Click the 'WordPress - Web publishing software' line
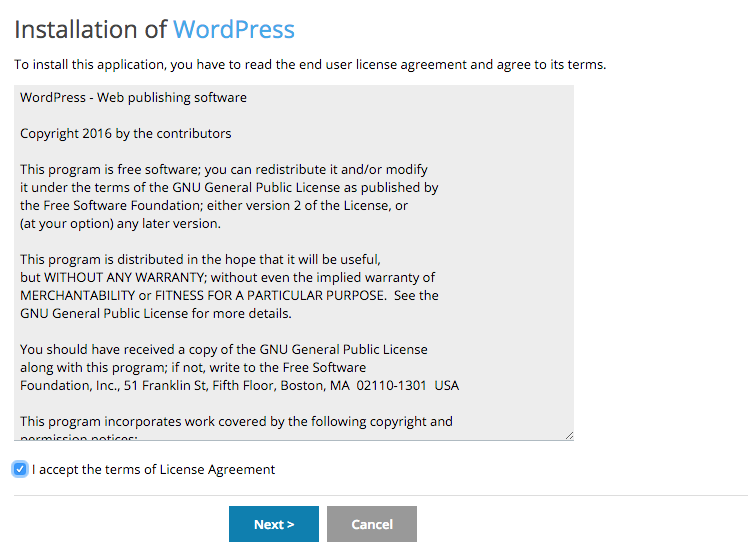The width and height of the screenshot is (748, 558). coord(134,97)
